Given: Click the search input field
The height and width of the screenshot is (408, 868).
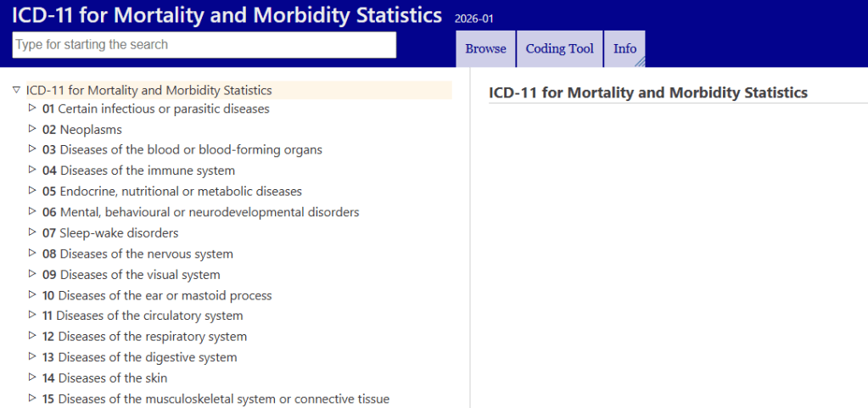Looking at the screenshot, I should tap(204, 45).
